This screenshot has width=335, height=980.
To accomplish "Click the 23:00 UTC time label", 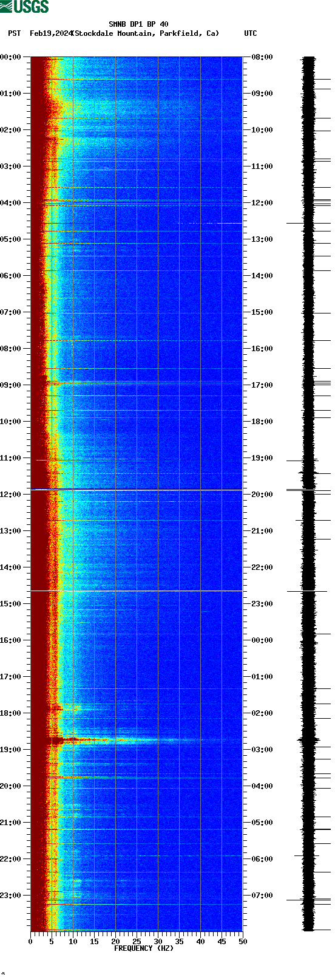I will click(262, 604).
